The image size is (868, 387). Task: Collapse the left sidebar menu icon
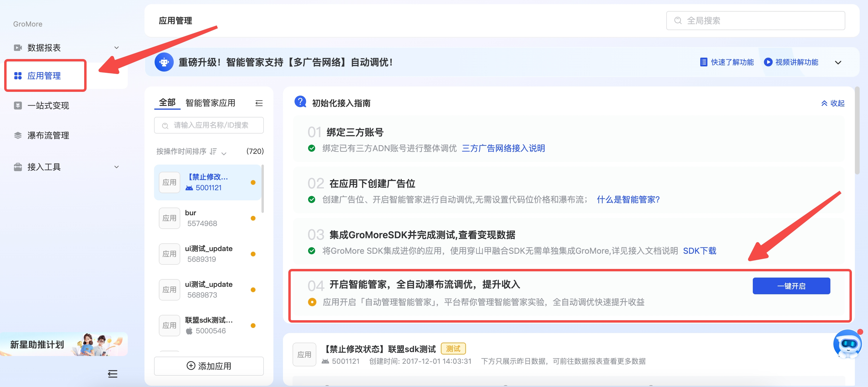(x=112, y=374)
